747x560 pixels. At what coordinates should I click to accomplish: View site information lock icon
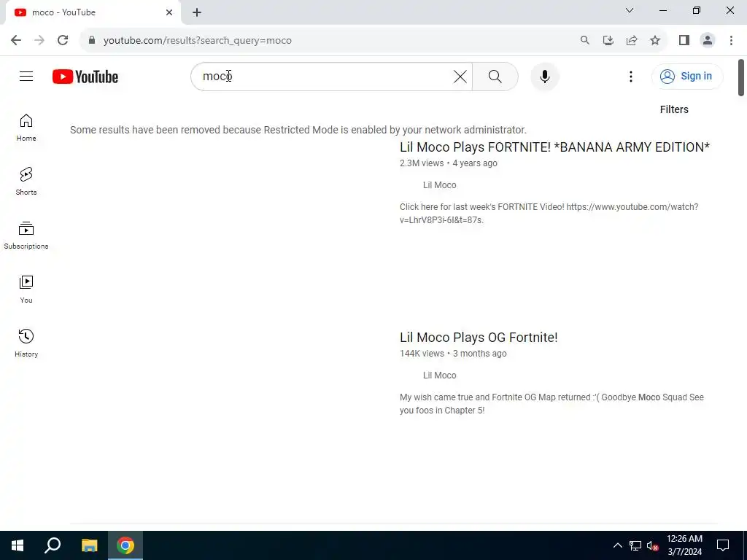tap(92, 40)
